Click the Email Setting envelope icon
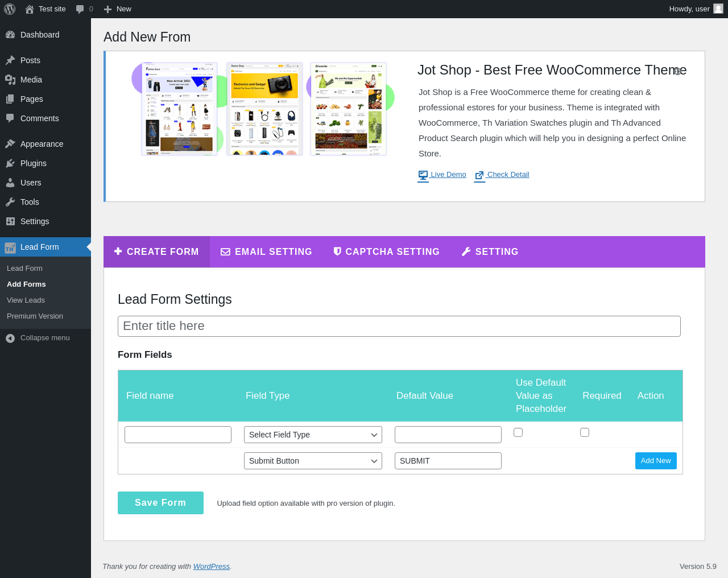The width and height of the screenshot is (728, 578). (x=226, y=251)
